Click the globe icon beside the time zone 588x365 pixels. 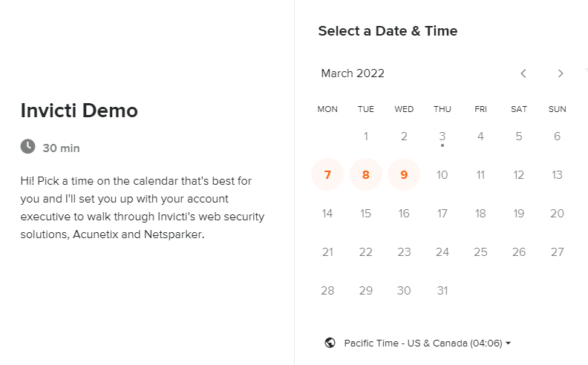pos(330,343)
